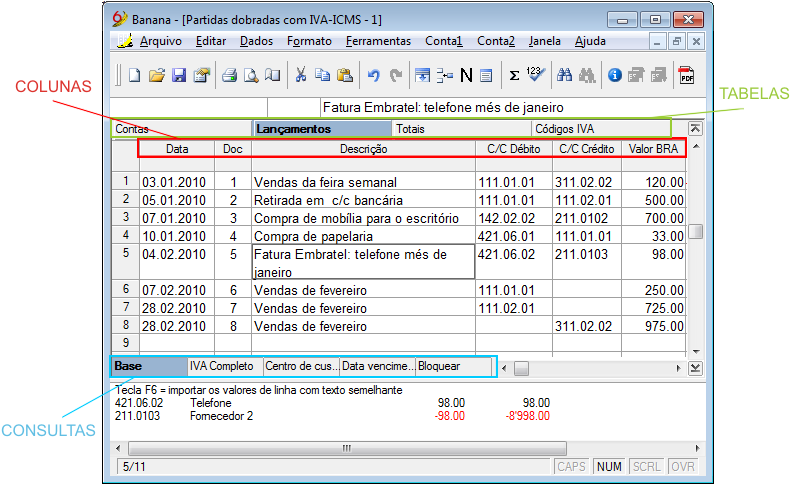
Task: Open the Ajuda menu
Action: (x=590, y=41)
